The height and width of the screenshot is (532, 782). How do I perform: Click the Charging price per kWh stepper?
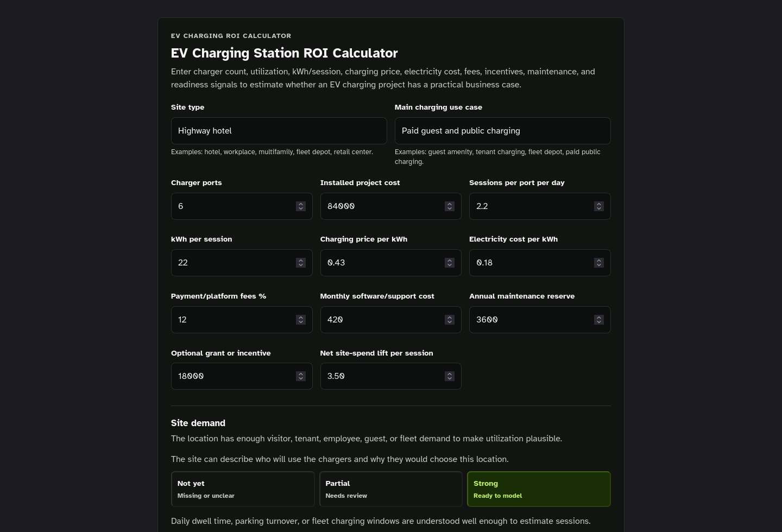click(x=450, y=263)
